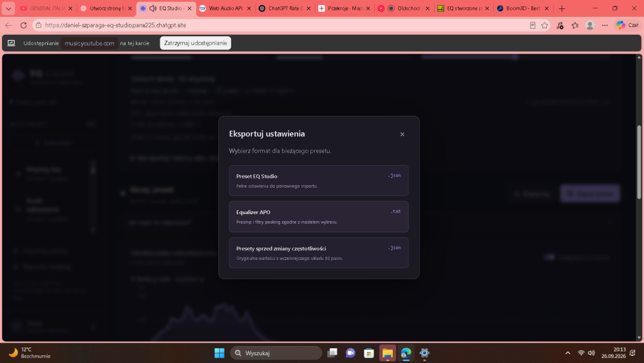Switch to Web Audio API tab

coord(225,8)
